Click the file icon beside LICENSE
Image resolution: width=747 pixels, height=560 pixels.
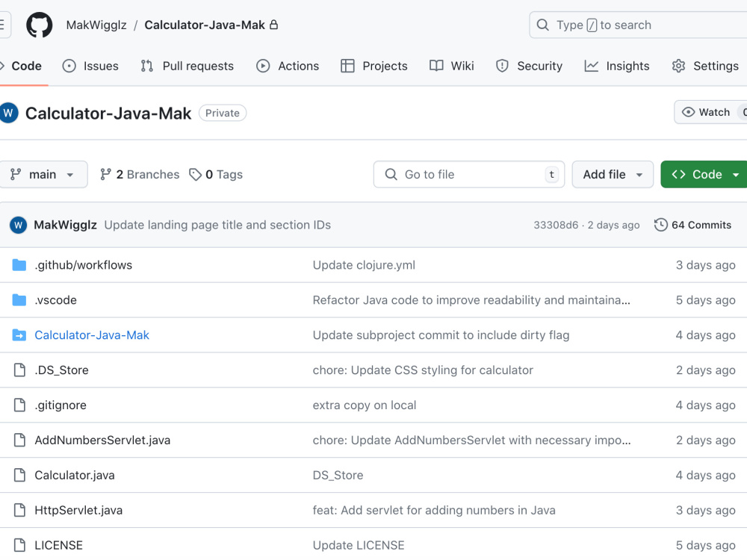[x=19, y=545]
